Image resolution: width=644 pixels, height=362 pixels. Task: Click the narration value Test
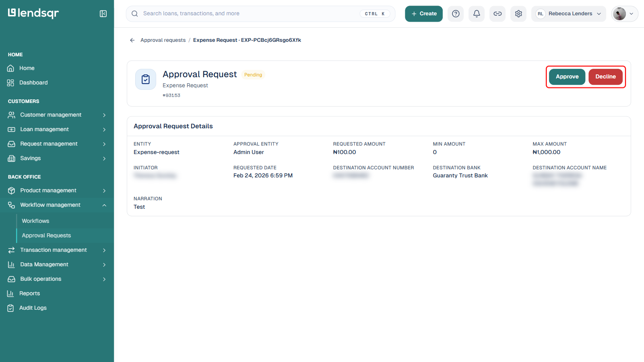(x=139, y=207)
